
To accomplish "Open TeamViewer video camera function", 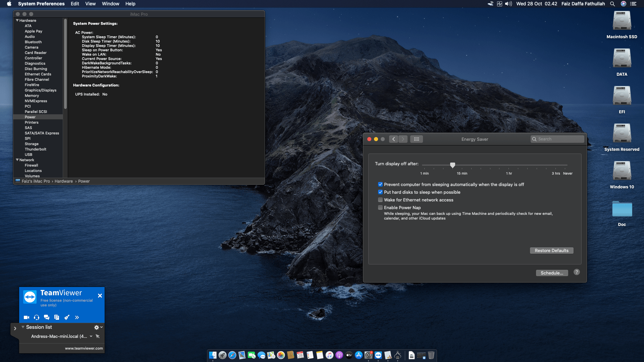I will (26, 317).
